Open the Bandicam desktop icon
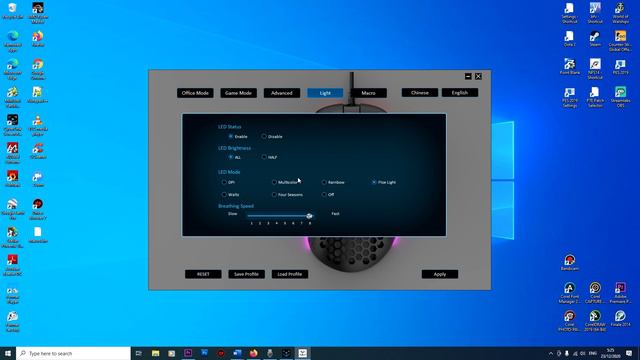The image size is (640, 360). 569,262
